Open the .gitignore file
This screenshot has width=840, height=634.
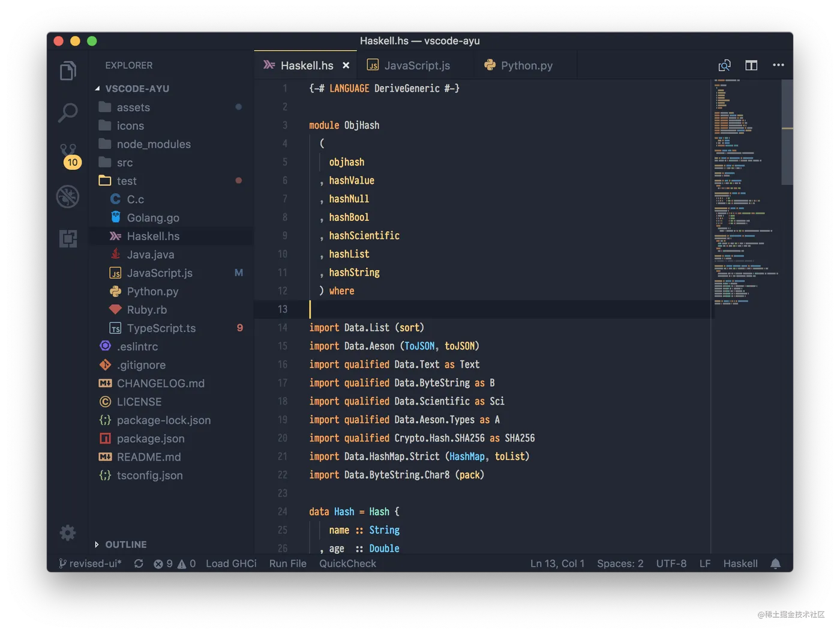click(171, 365)
